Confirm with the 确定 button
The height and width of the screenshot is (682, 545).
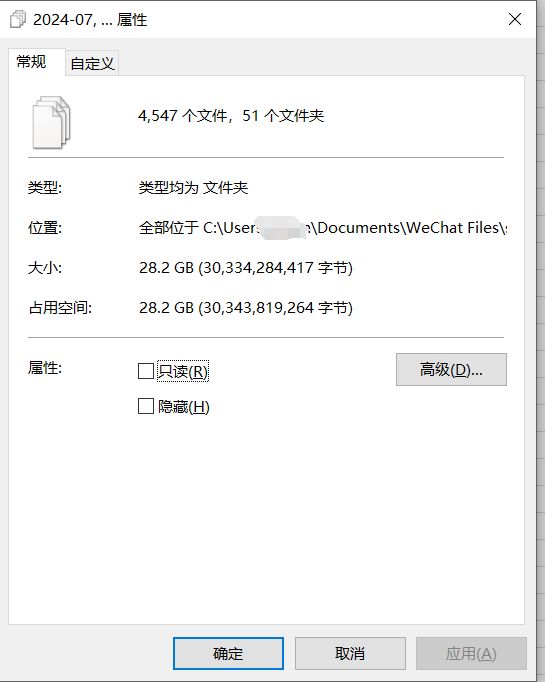tap(228, 653)
